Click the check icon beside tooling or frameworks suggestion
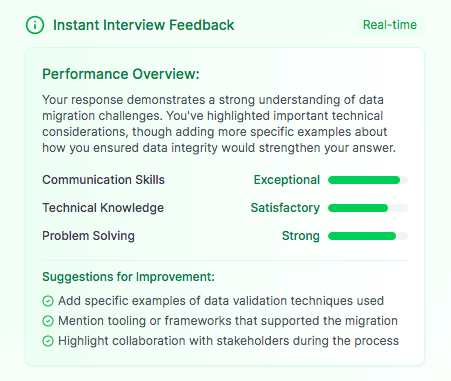The width and height of the screenshot is (451, 381). [48, 321]
